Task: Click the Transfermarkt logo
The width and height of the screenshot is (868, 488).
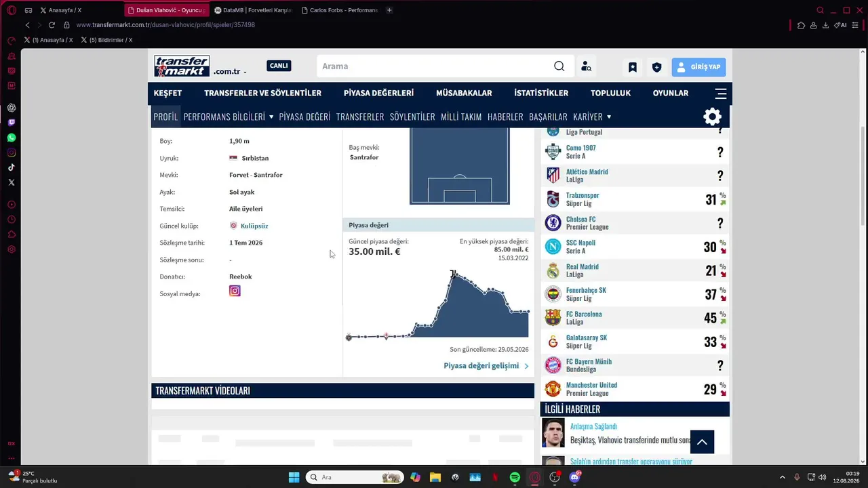Action: (182, 66)
